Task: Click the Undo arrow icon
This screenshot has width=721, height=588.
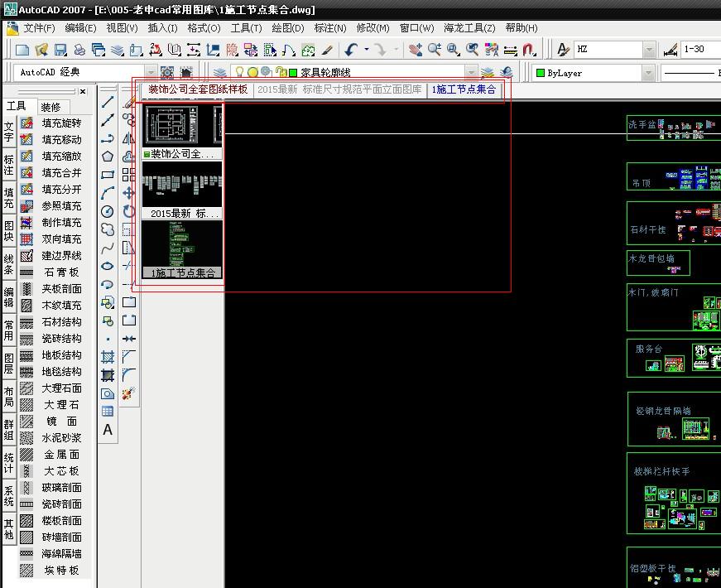Action: point(351,49)
